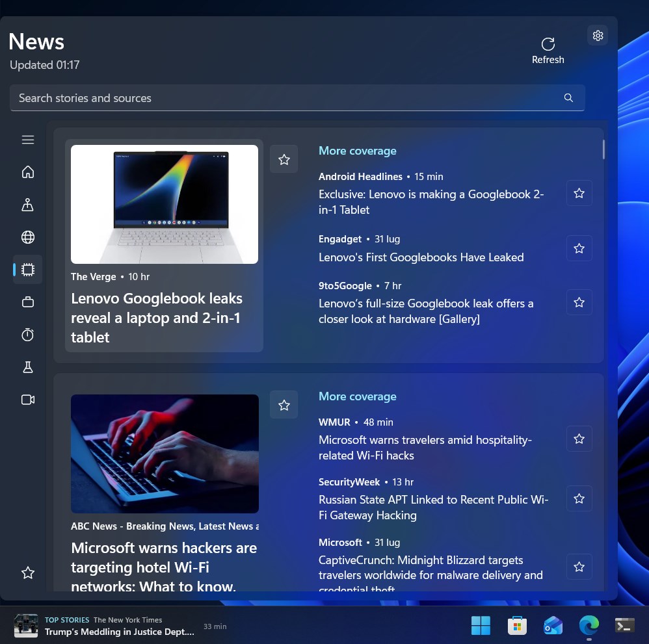This screenshot has width=649, height=644.
Task: Open the Science flask icon
Action: (x=28, y=367)
